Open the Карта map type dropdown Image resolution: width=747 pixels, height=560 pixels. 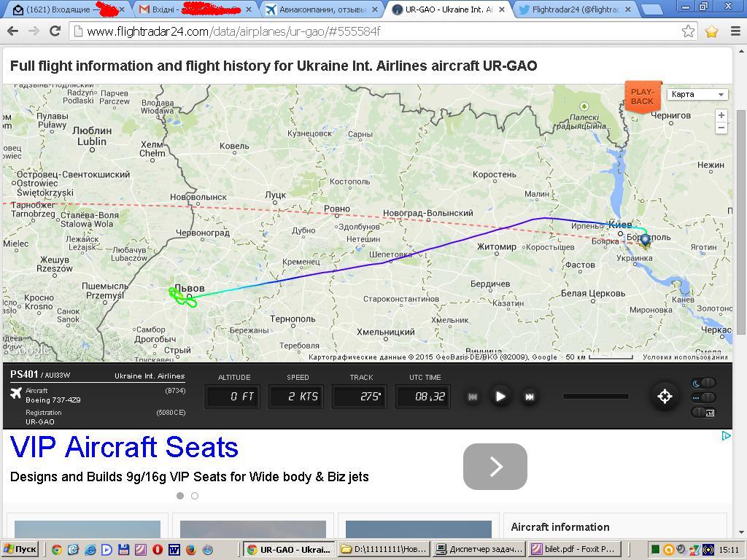click(x=697, y=94)
